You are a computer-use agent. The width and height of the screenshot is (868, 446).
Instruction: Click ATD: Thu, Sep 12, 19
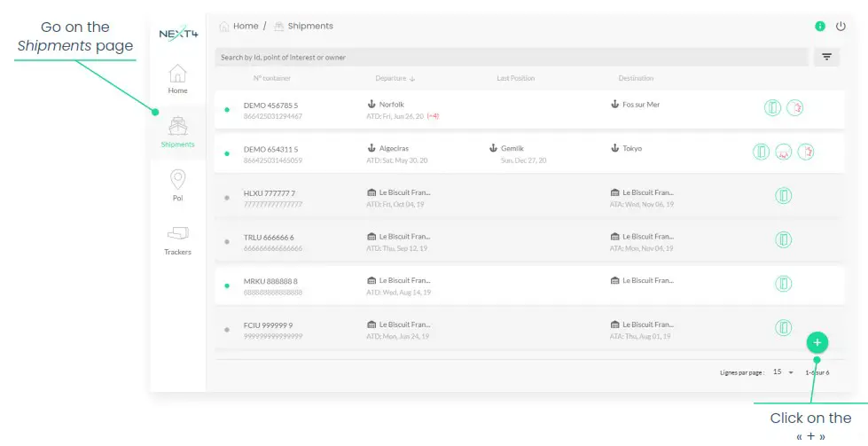click(396, 248)
